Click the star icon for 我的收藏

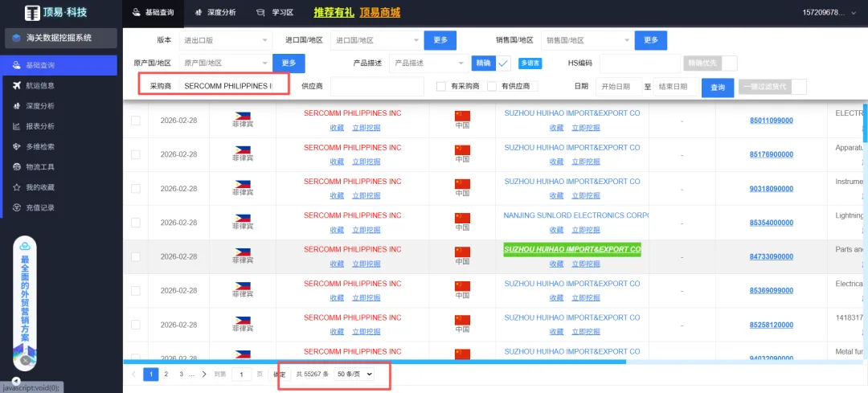[x=17, y=187]
